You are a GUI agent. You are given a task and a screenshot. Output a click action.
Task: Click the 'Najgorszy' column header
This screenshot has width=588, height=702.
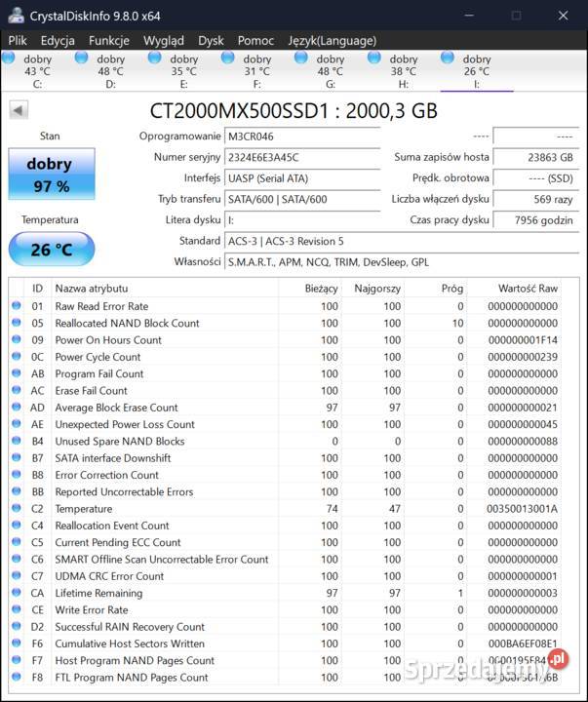coord(372,289)
